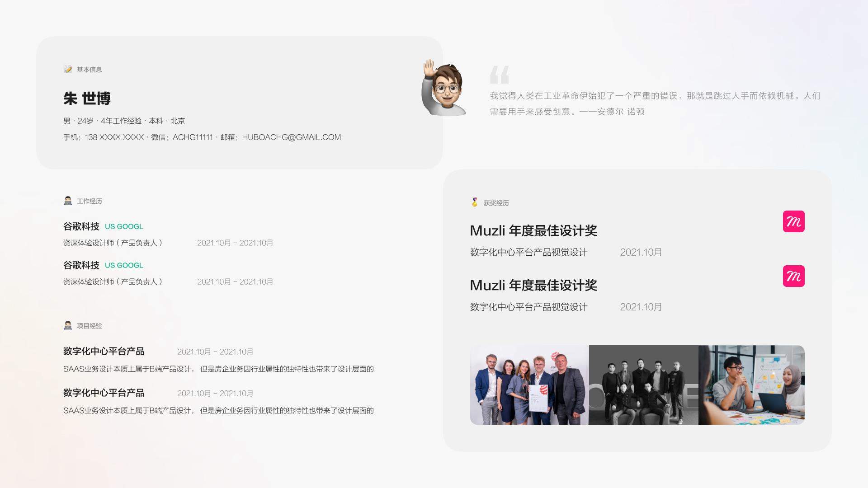Click the Muzli logo next to second award
The image size is (868, 488).
click(x=793, y=276)
